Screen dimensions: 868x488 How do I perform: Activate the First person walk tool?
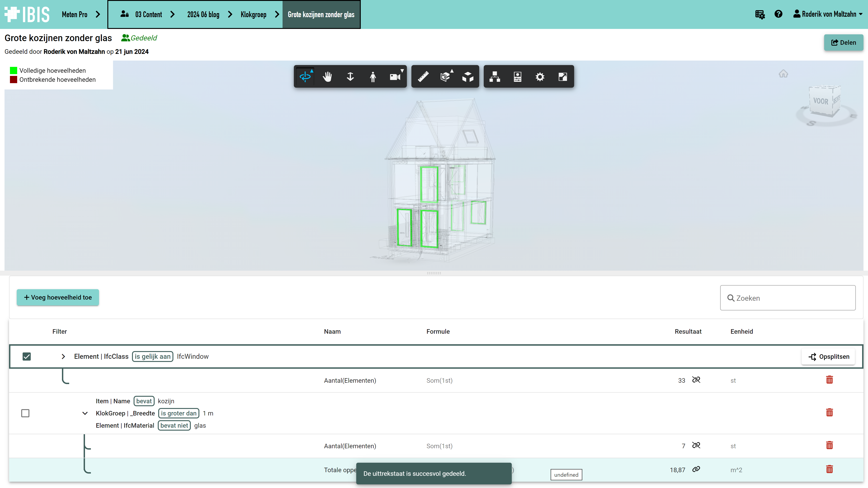pos(373,76)
